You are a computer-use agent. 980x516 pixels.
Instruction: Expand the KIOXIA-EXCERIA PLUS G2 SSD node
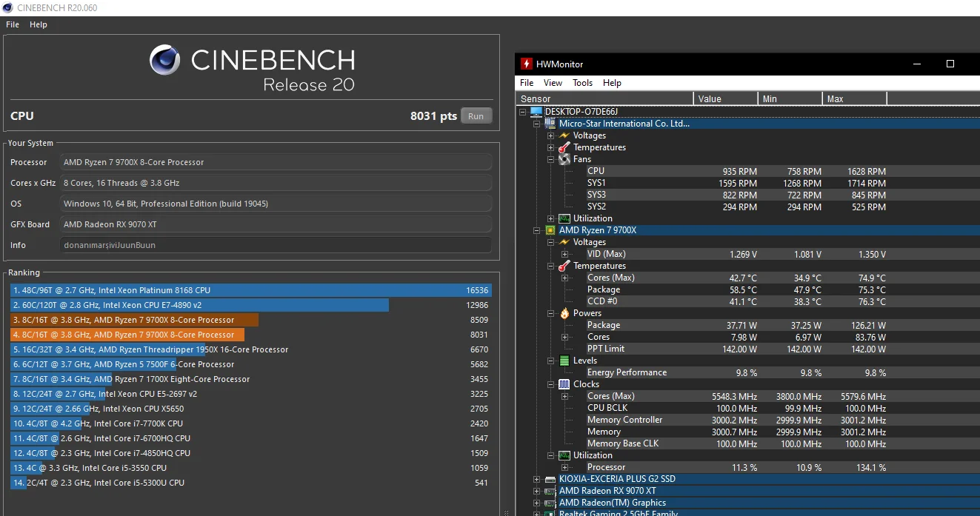pyautogui.click(x=537, y=479)
